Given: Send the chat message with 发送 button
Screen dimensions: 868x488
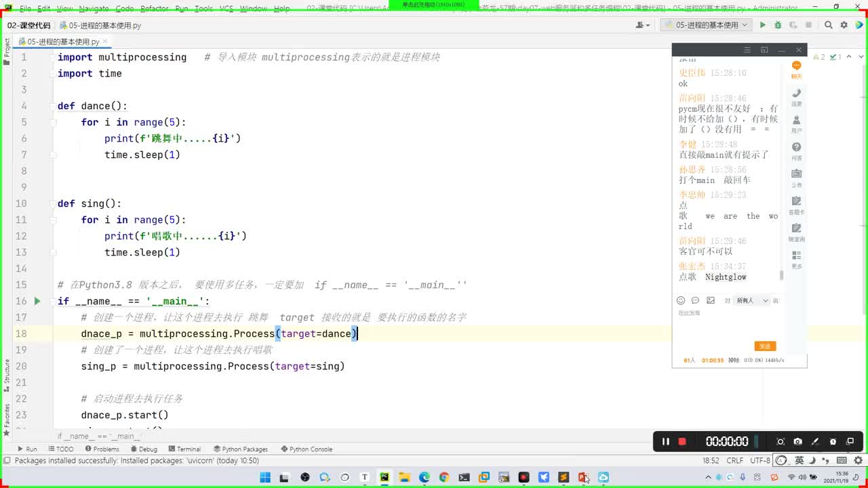Looking at the screenshot, I should pyautogui.click(x=765, y=346).
